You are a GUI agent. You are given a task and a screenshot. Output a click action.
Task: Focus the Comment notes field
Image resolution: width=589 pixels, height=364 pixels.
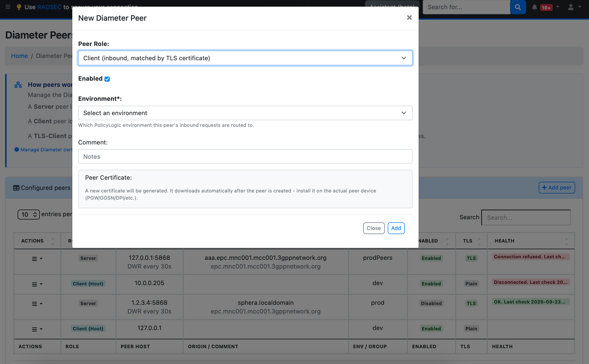(245, 156)
